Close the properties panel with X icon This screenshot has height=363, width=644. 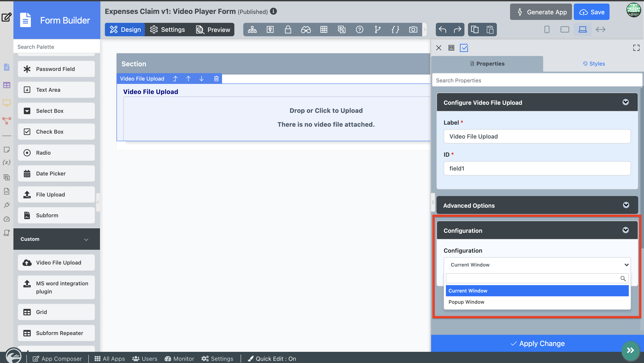pyautogui.click(x=439, y=48)
